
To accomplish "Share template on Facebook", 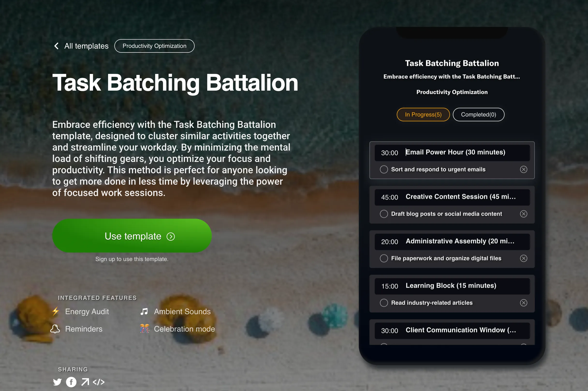I will [71, 382].
